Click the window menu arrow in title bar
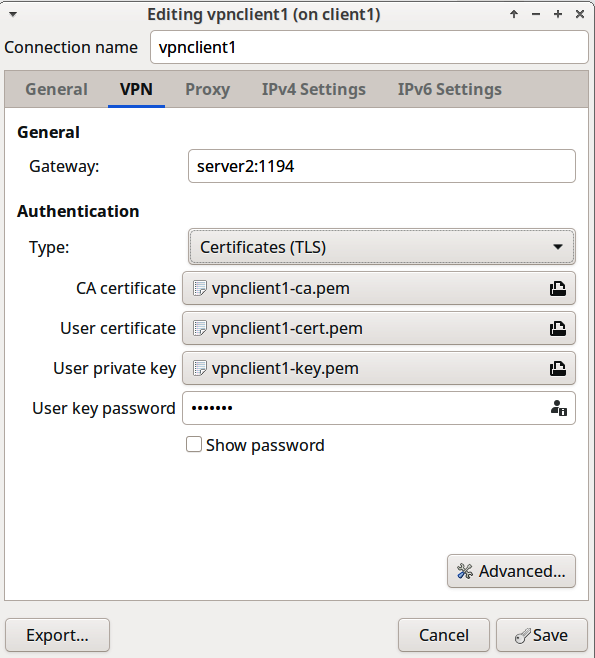595x658 pixels. click(x=13, y=14)
